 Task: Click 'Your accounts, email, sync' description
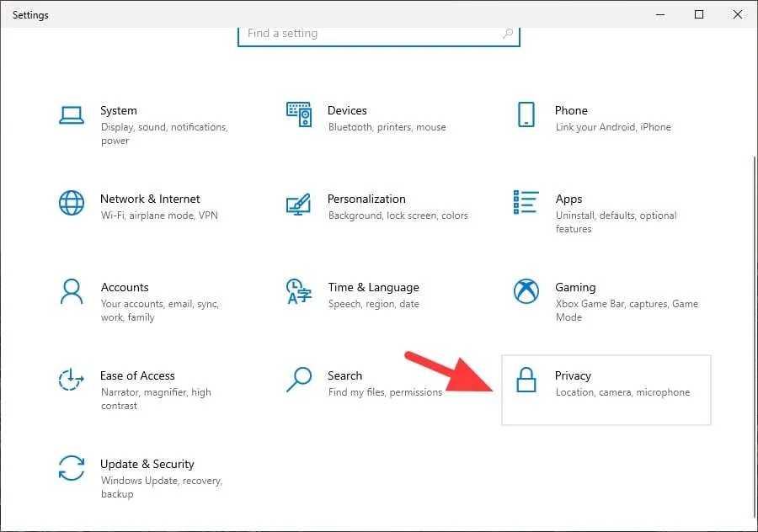click(x=159, y=311)
